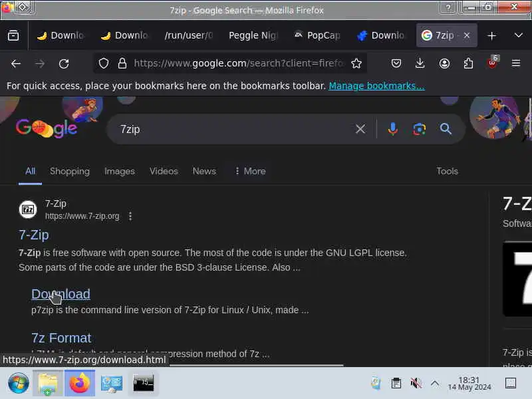Bookmark this page with the star
This screenshot has width=532, height=399.
356,63
